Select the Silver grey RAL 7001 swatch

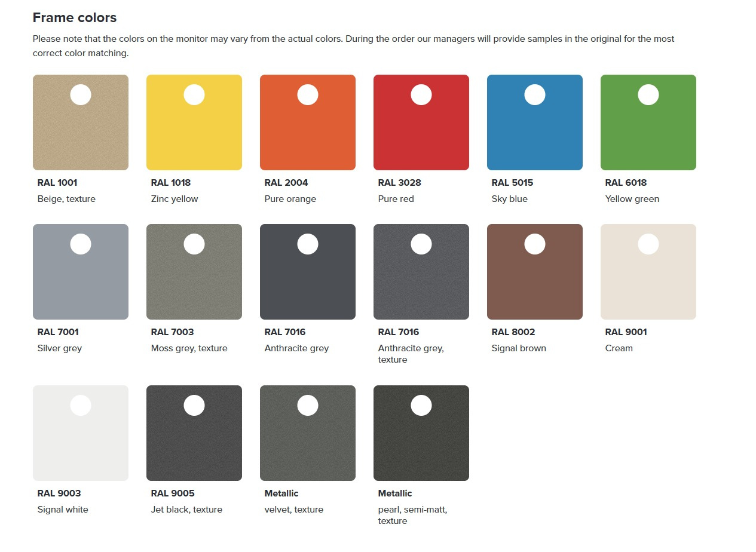click(80, 272)
